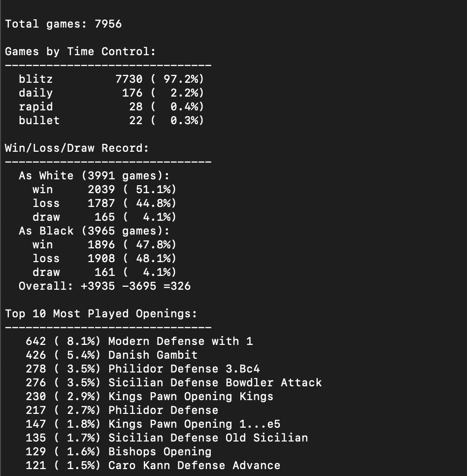
Task: Click the "Games by Time Control:" heading
Action: 80,52
